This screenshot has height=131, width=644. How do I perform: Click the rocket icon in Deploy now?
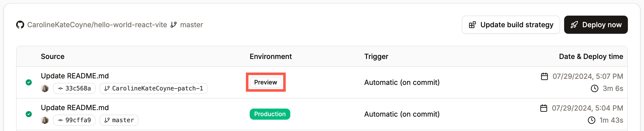click(x=574, y=25)
